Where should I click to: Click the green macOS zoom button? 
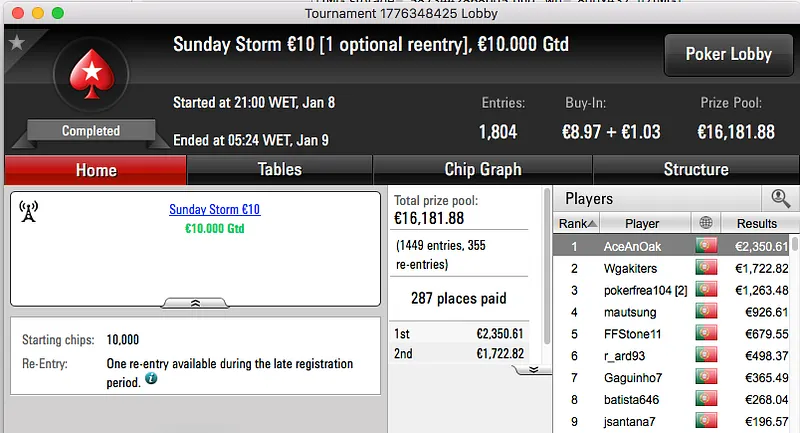point(57,13)
